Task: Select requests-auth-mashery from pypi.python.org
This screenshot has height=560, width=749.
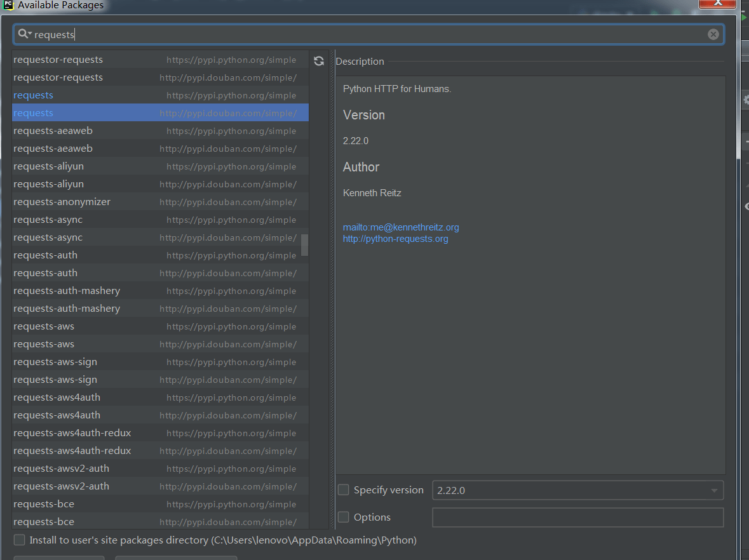Action: (x=161, y=291)
